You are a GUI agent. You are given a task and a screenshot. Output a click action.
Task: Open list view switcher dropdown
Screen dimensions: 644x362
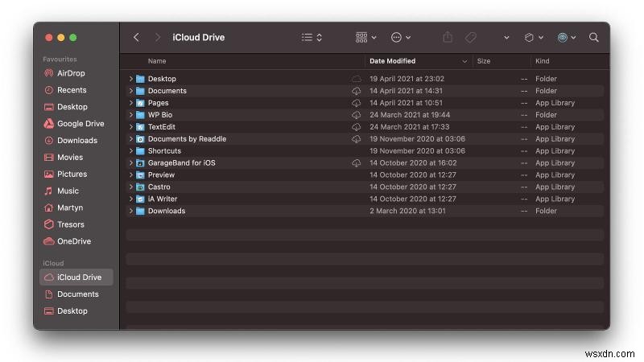[x=312, y=37]
